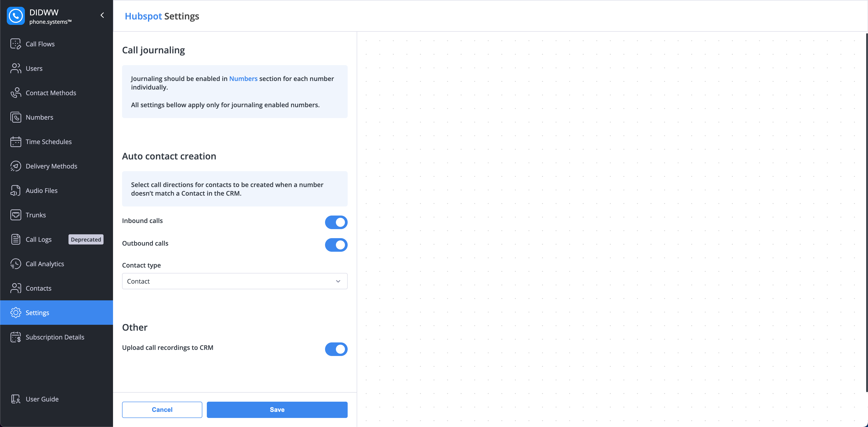Click the User Guide book icon
The height and width of the screenshot is (427, 868).
pos(16,399)
